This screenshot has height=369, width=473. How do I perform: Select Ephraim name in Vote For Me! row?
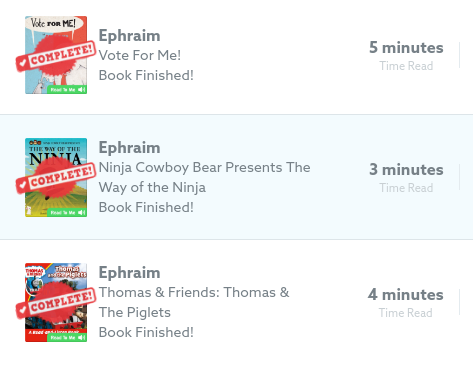coord(129,36)
